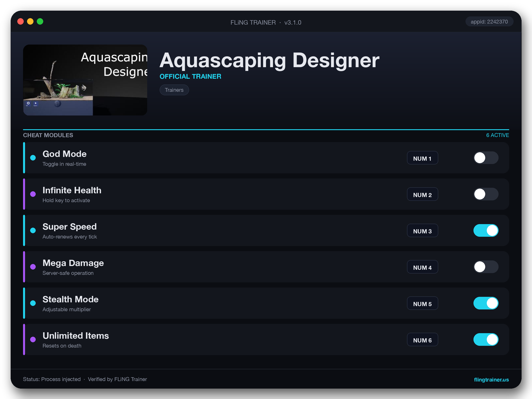Edit the NUM 5 hotkey

click(x=422, y=303)
